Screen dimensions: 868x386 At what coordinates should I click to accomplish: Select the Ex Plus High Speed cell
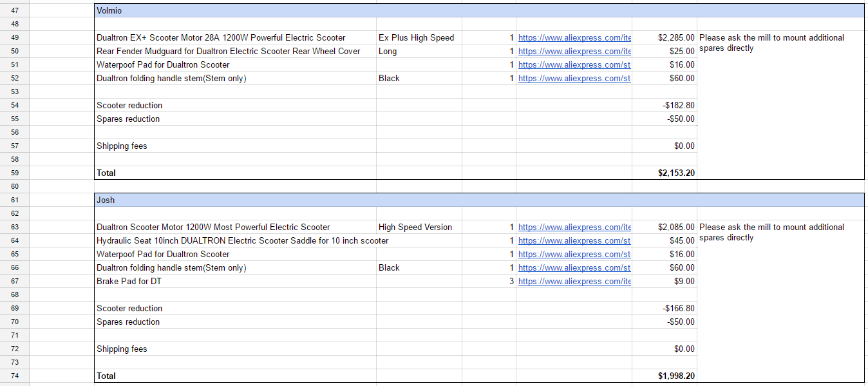pyautogui.click(x=419, y=38)
